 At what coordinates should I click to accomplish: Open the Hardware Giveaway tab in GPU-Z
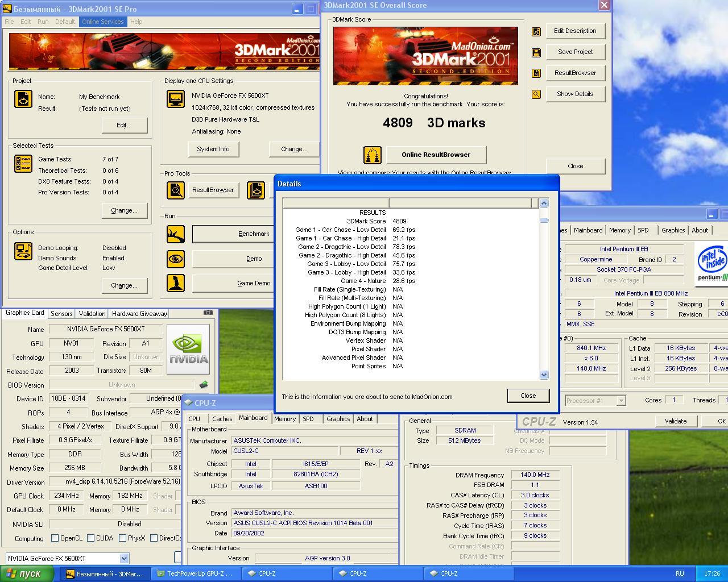(x=139, y=314)
